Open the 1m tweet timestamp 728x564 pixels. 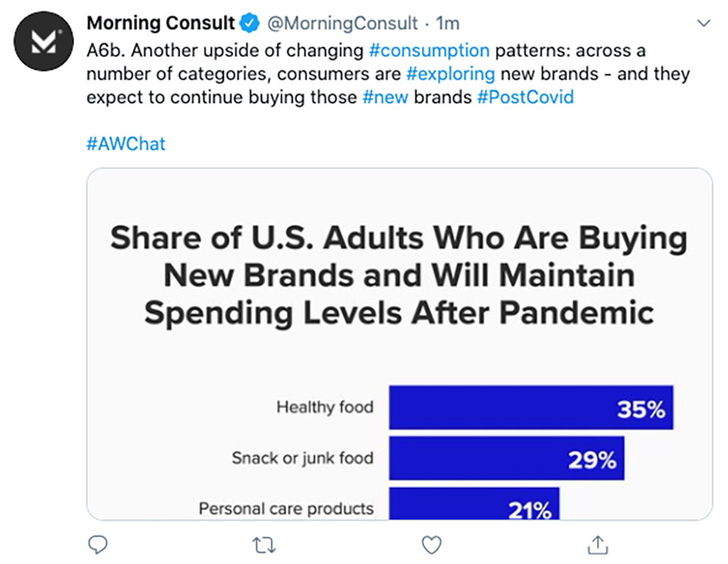click(x=447, y=23)
